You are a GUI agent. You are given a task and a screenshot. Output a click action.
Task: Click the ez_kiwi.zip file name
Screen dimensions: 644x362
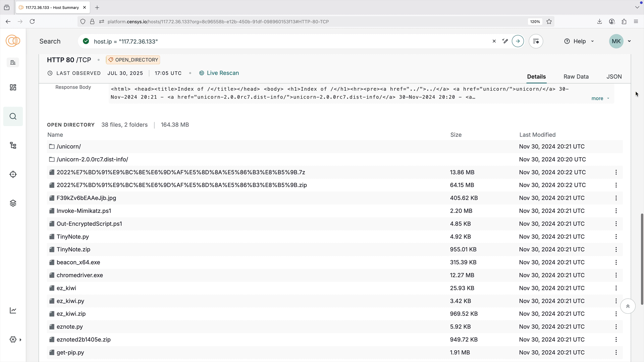tap(71, 314)
